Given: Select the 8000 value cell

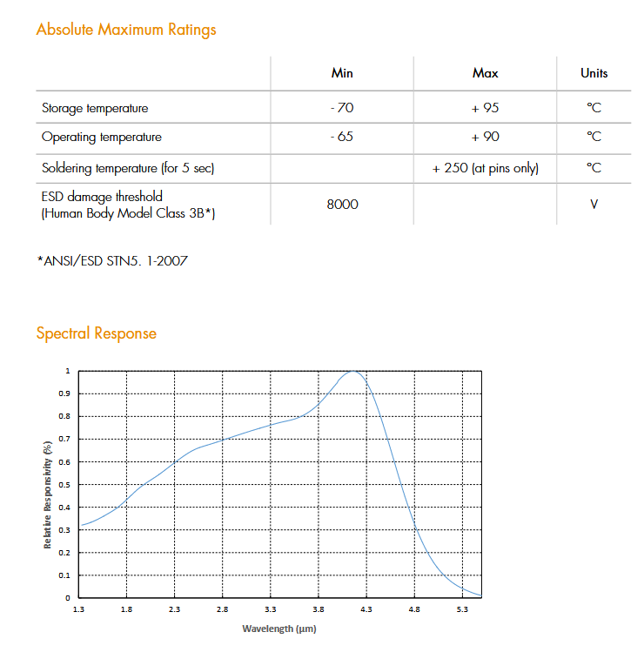Looking at the screenshot, I should point(342,205).
